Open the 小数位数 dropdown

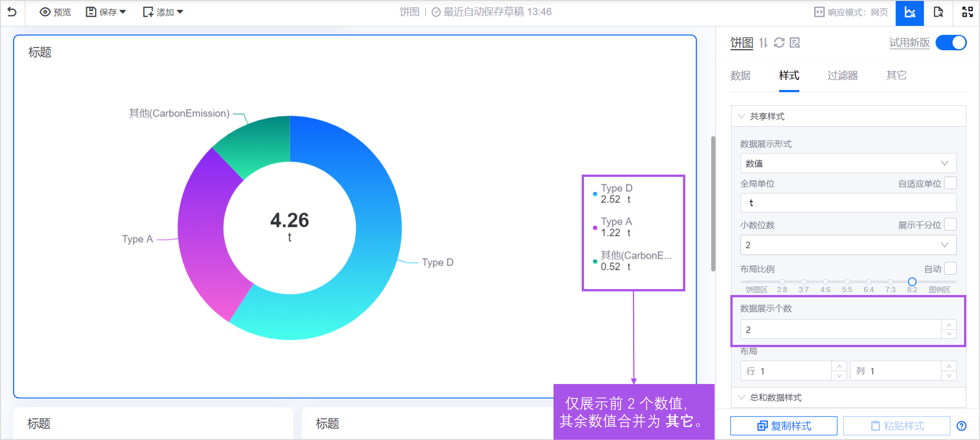click(848, 245)
